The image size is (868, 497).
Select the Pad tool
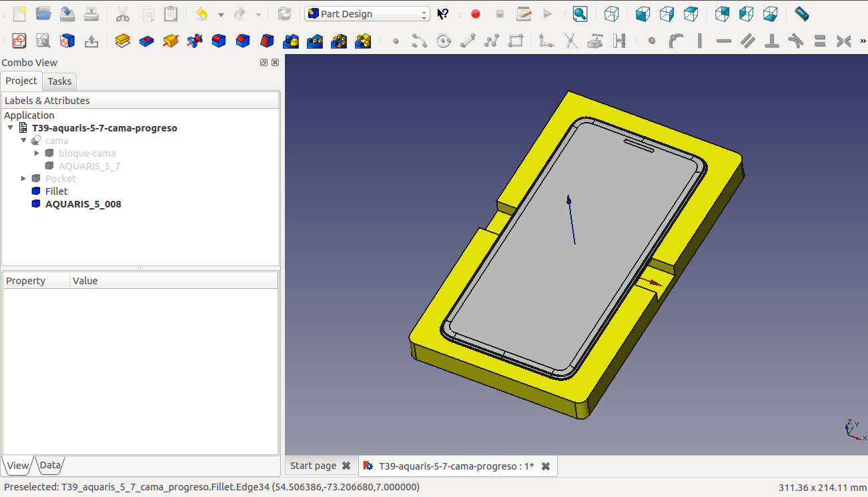122,41
